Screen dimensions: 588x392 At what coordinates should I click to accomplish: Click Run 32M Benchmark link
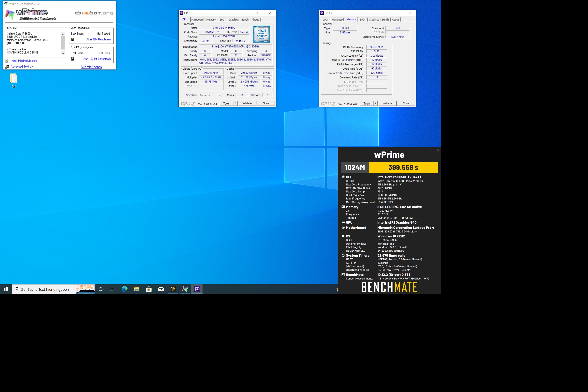click(x=99, y=39)
